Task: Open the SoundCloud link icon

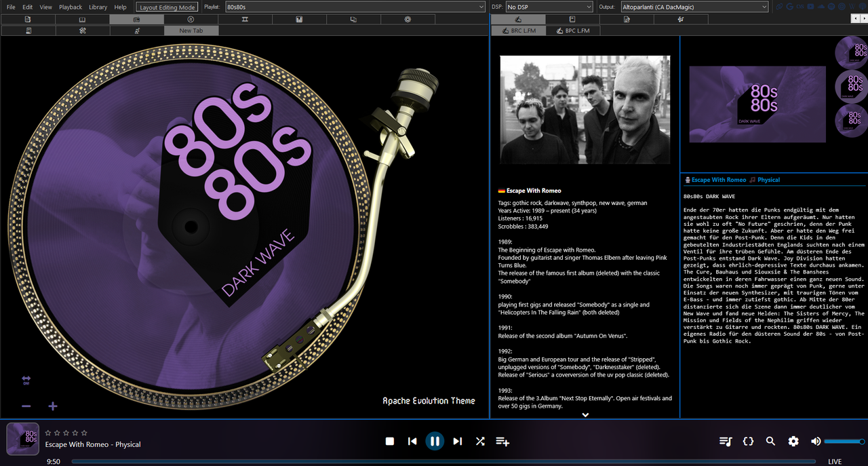Action: pos(821,7)
